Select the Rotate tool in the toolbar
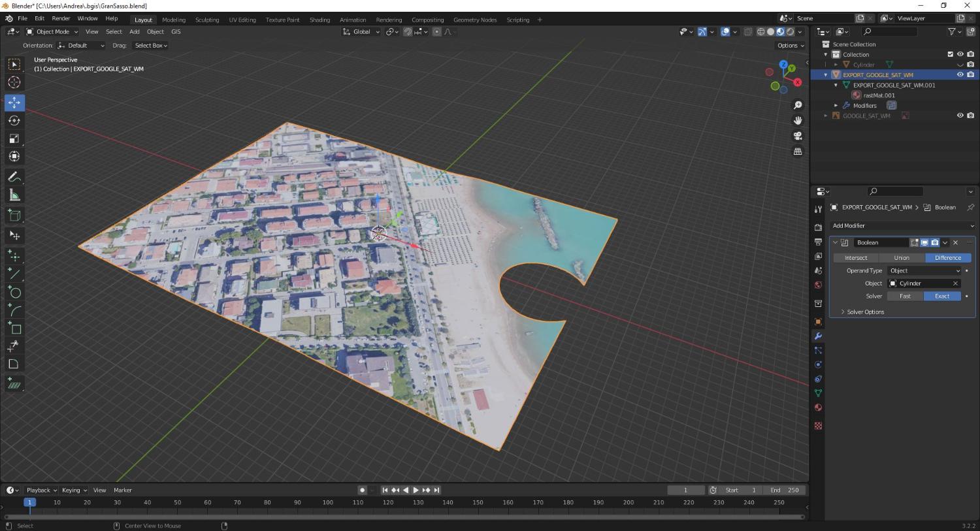 [x=14, y=121]
